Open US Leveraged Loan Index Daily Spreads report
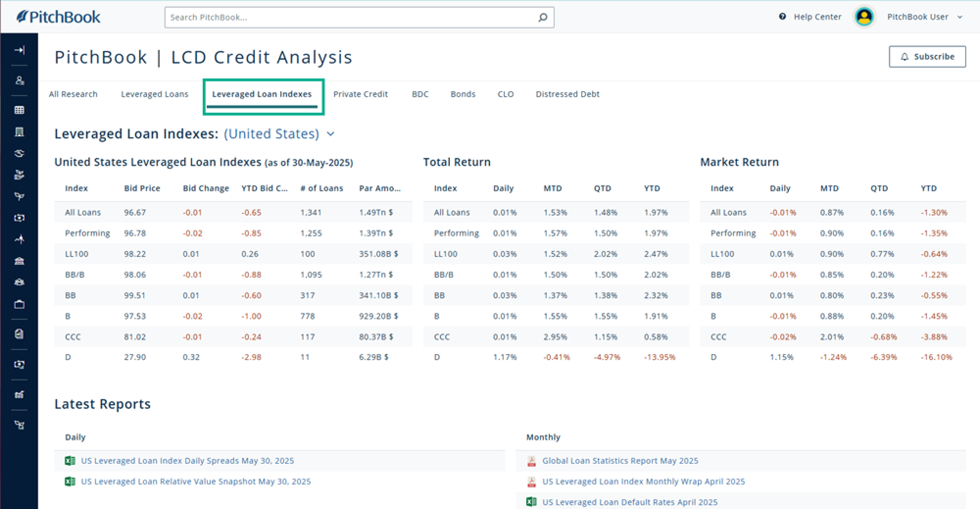The height and width of the screenshot is (509, 980). 187,460
